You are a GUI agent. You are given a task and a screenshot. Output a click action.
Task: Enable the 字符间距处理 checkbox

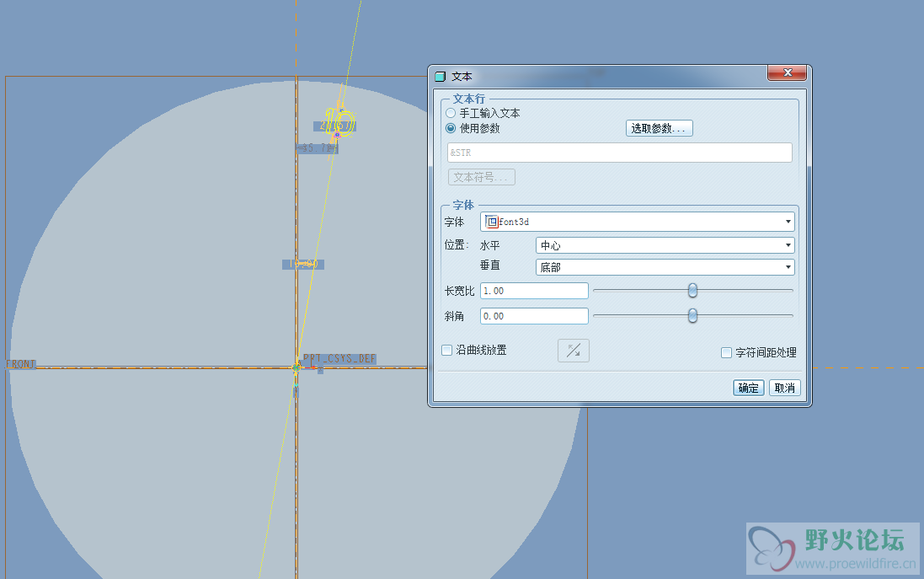click(x=727, y=352)
